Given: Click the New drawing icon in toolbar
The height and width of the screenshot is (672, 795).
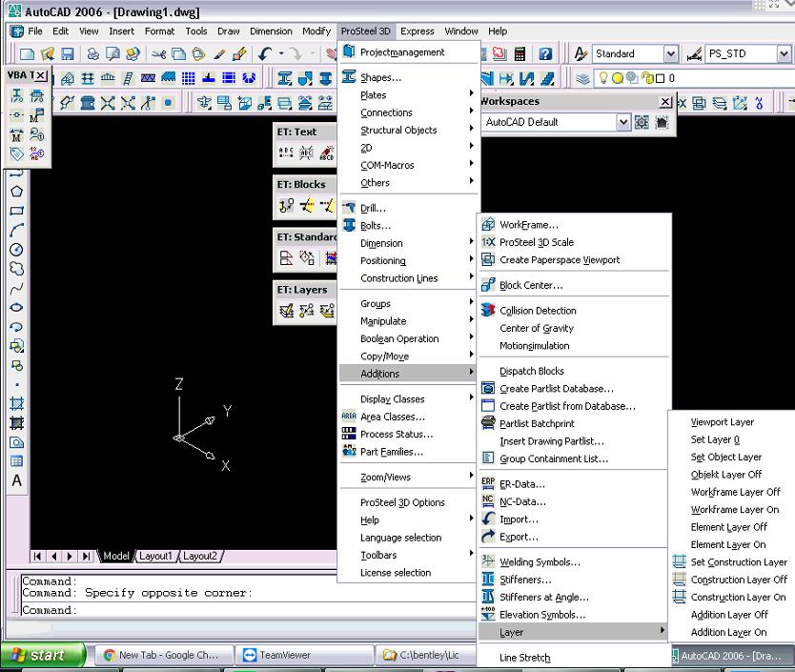Looking at the screenshot, I should pos(27,53).
